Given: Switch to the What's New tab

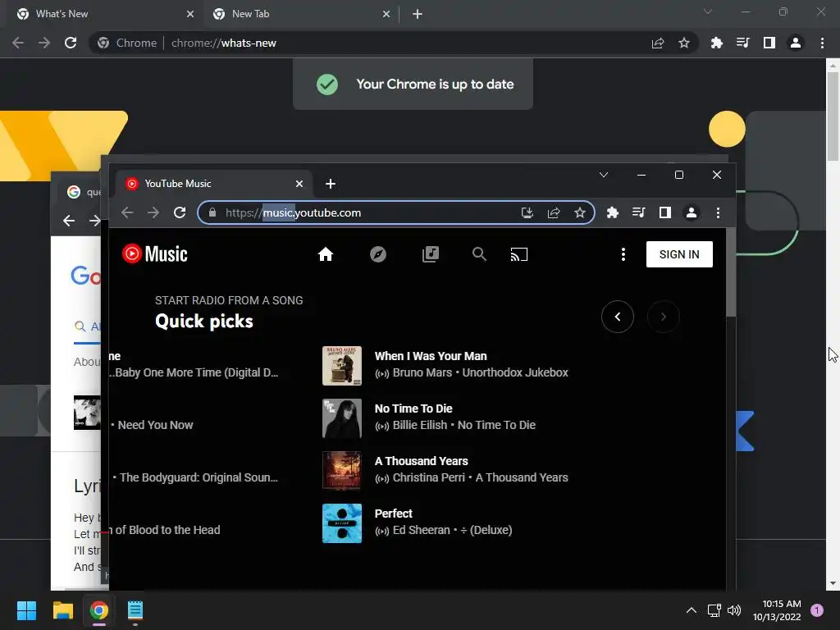Looking at the screenshot, I should coord(102,14).
